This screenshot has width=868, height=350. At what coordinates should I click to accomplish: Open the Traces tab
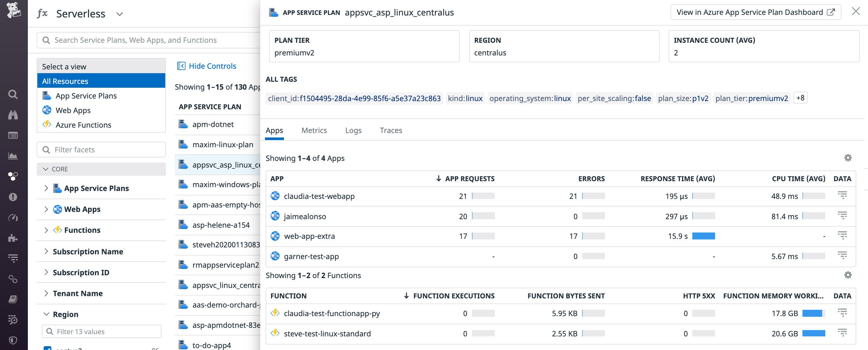pos(391,130)
